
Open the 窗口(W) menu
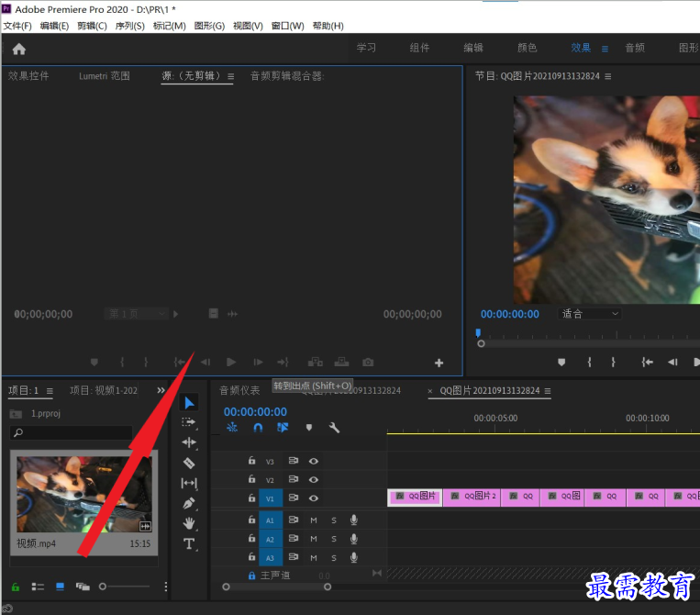tap(287, 26)
